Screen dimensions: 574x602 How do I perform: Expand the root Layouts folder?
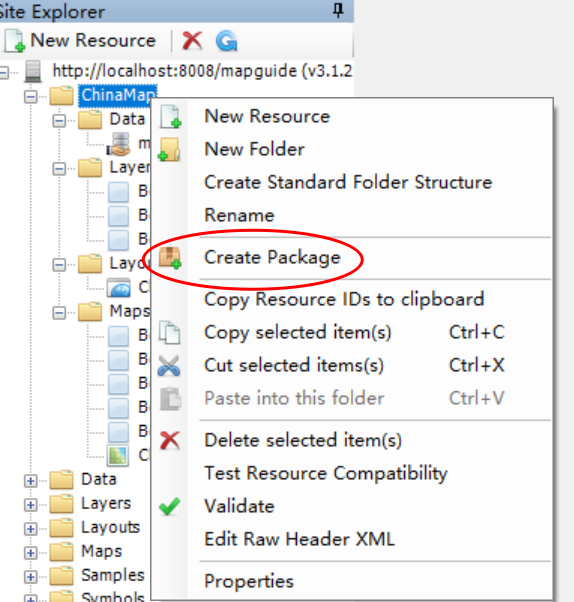click(x=30, y=529)
